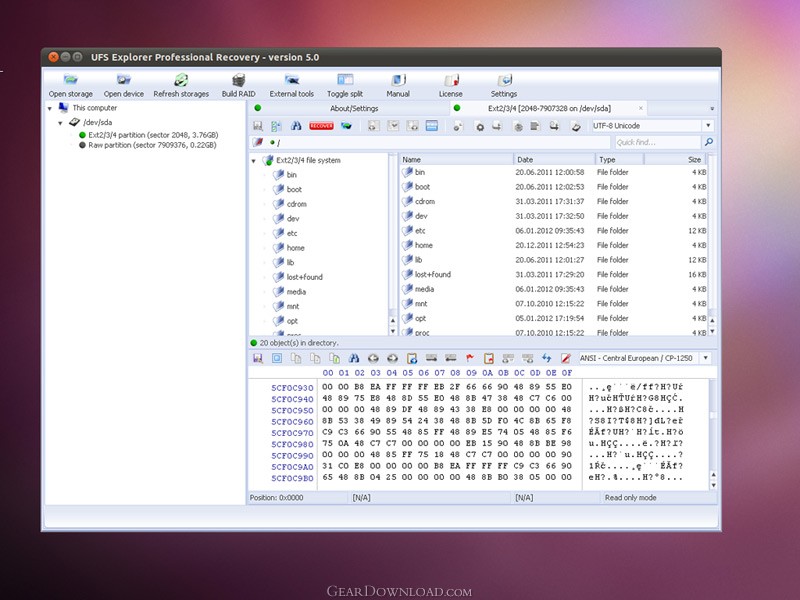The image size is (800, 600).
Task: Click the binoculars find icon in file toolbar
Action: [x=296, y=126]
